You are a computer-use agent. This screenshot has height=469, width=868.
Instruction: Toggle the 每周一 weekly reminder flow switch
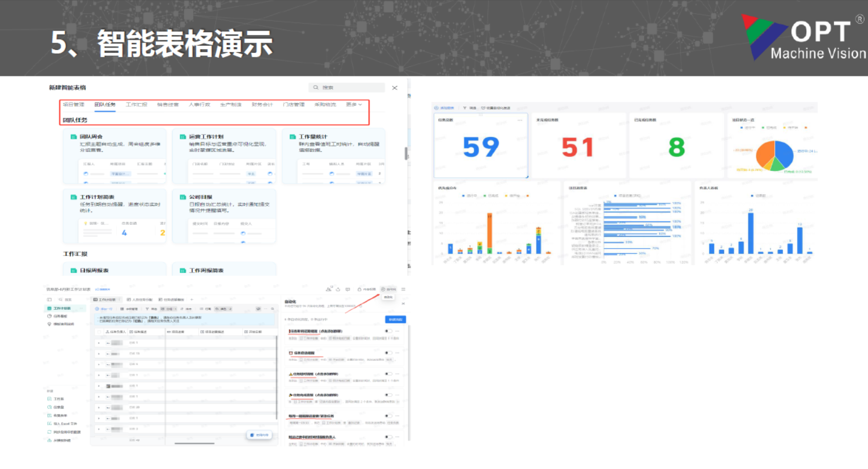click(388, 416)
